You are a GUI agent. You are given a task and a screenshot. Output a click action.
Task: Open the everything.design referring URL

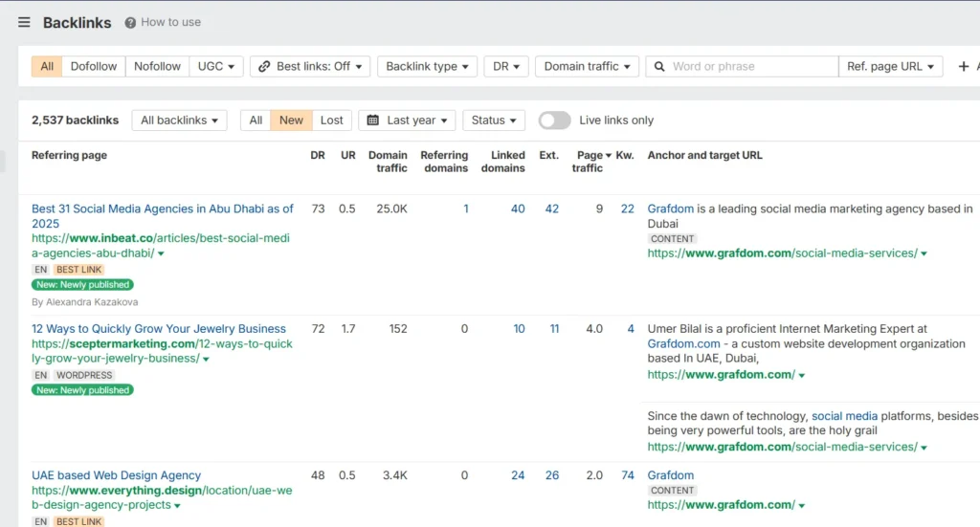pos(162,497)
